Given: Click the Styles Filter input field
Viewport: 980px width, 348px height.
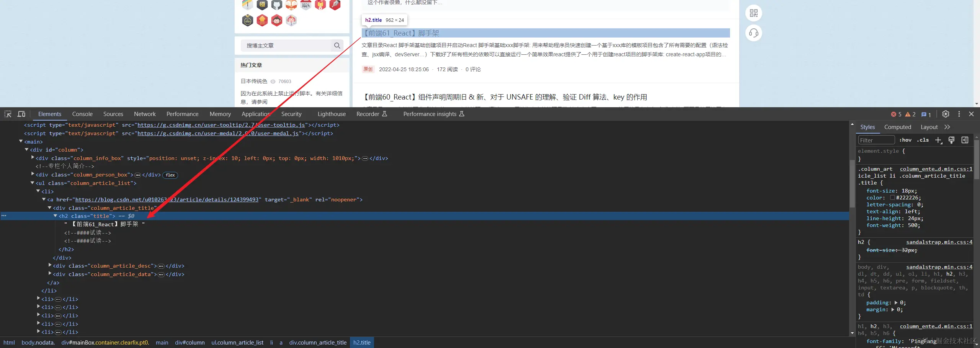Looking at the screenshot, I should (x=876, y=140).
